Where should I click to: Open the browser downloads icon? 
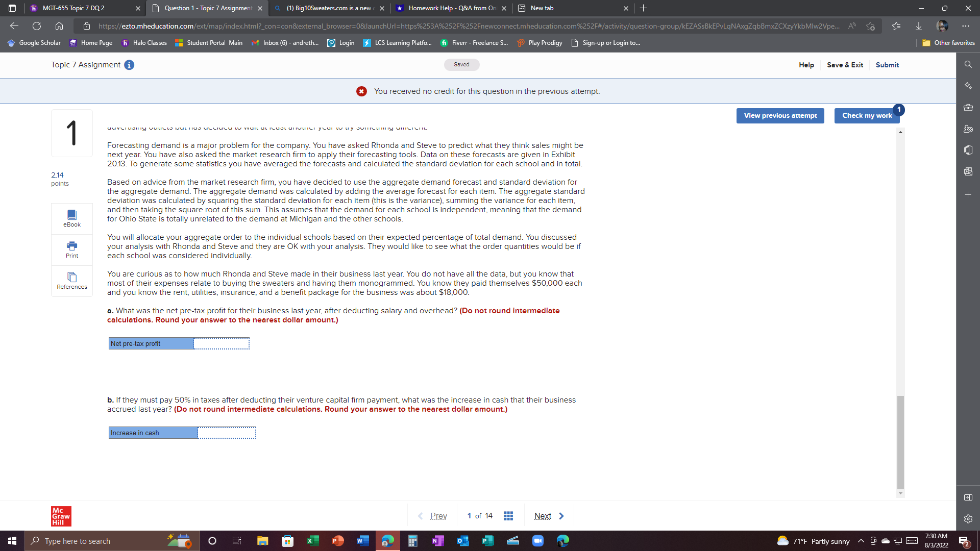(x=919, y=26)
